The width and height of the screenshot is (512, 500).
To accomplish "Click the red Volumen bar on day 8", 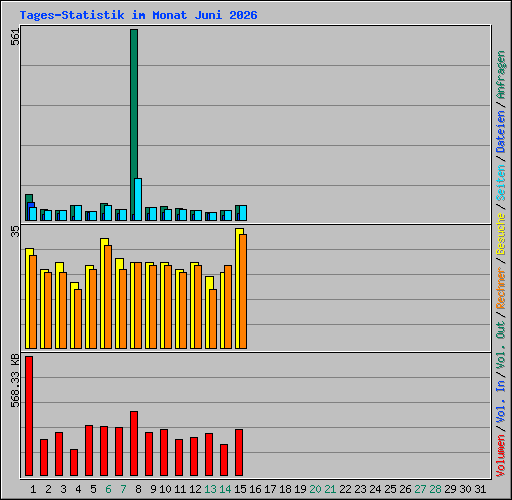I will coord(134,443).
